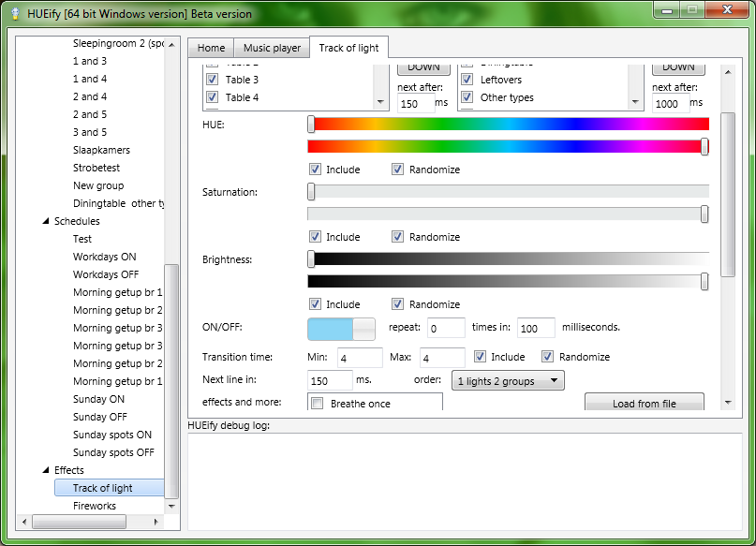The width and height of the screenshot is (756, 546).
Task: Select the Strobetest group
Action: tap(96, 168)
